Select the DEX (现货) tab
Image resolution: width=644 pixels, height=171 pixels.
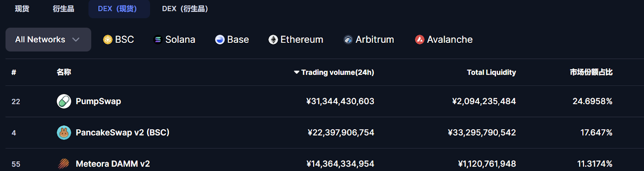119,9
